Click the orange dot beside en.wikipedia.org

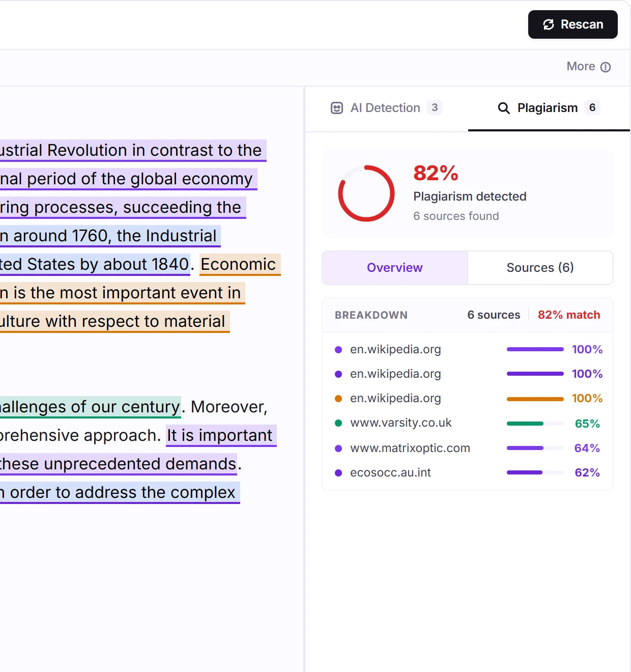click(338, 399)
